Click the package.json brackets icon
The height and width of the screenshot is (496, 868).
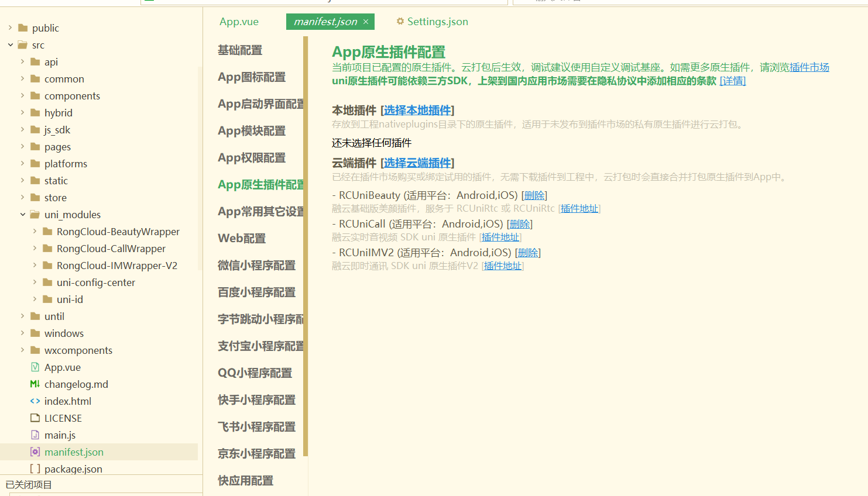click(x=35, y=469)
